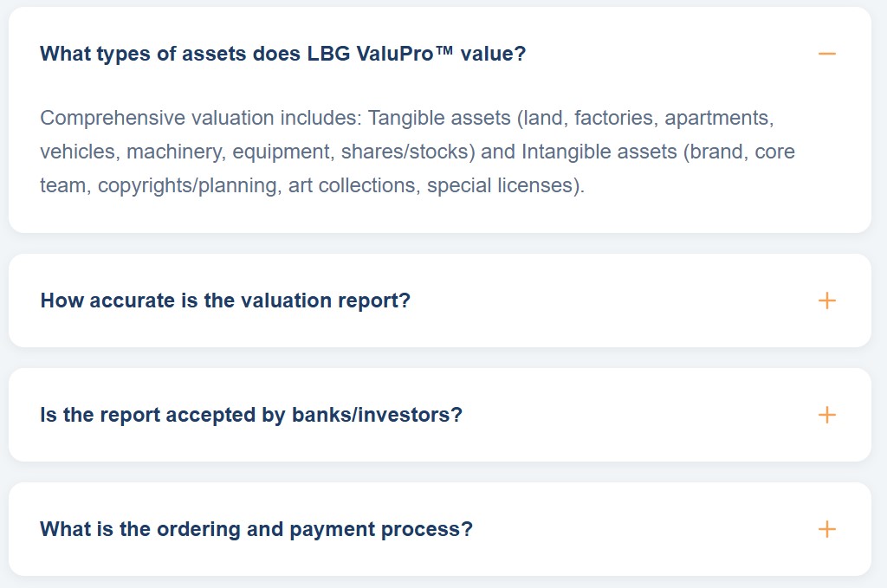The height and width of the screenshot is (588, 887).
Task: Expand "What is the ordering and payment process?"
Action: click(x=256, y=529)
